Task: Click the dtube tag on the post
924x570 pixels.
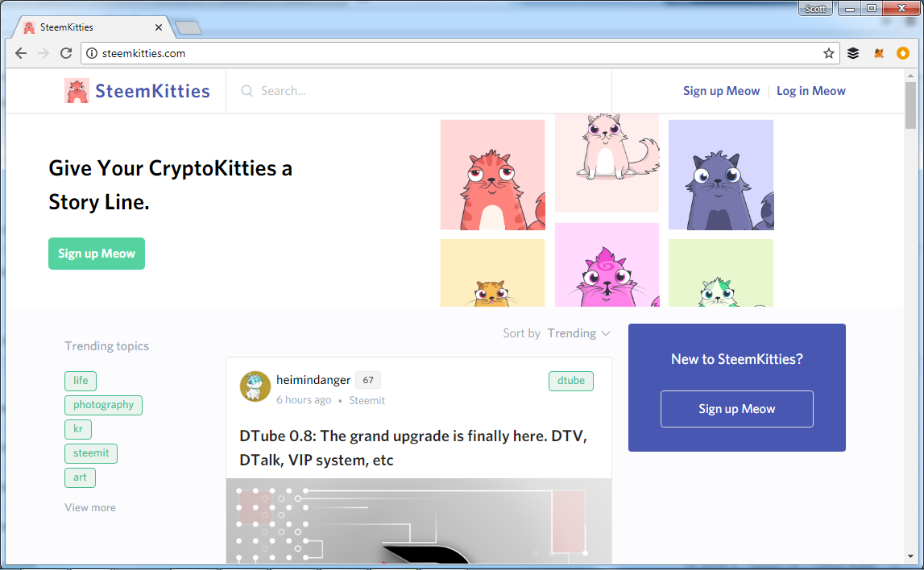Action: point(571,380)
